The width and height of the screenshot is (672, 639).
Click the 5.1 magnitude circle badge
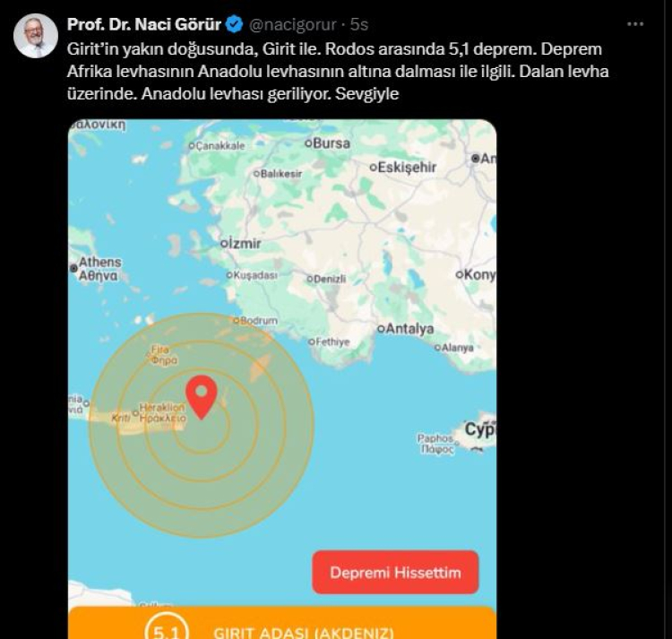(167, 631)
